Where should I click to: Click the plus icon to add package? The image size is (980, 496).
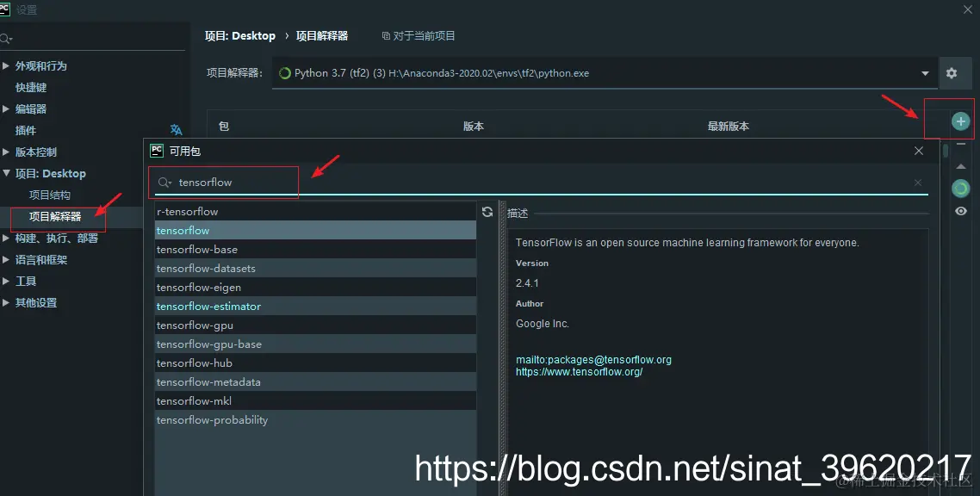[x=961, y=121]
